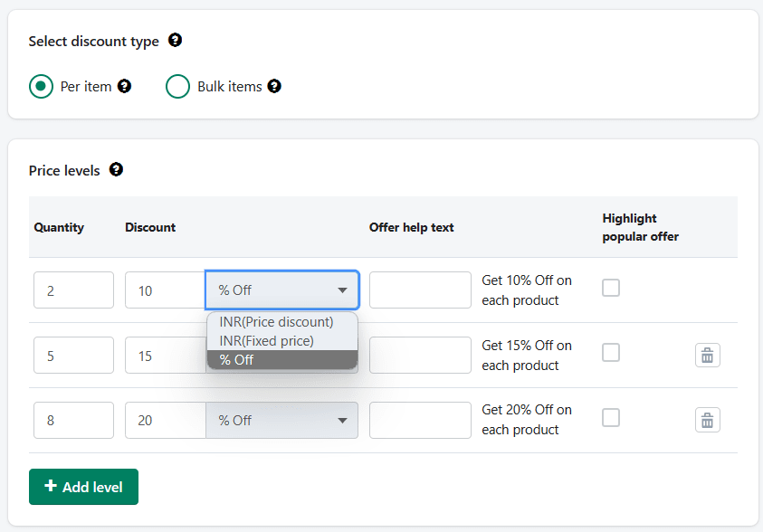This screenshot has width=763, height=532.
Task: Tick highlight checkbox for 20% Off offer
Action: tap(611, 417)
